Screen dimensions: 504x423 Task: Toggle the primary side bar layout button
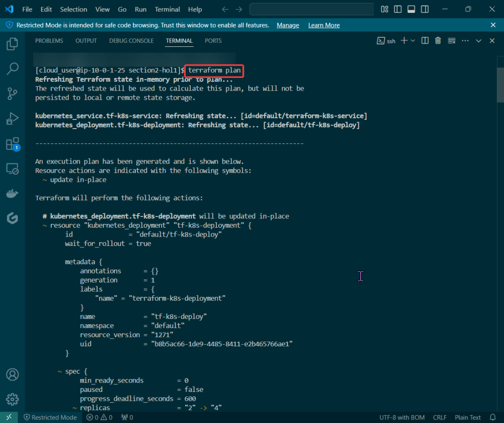click(x=398, y=9)
